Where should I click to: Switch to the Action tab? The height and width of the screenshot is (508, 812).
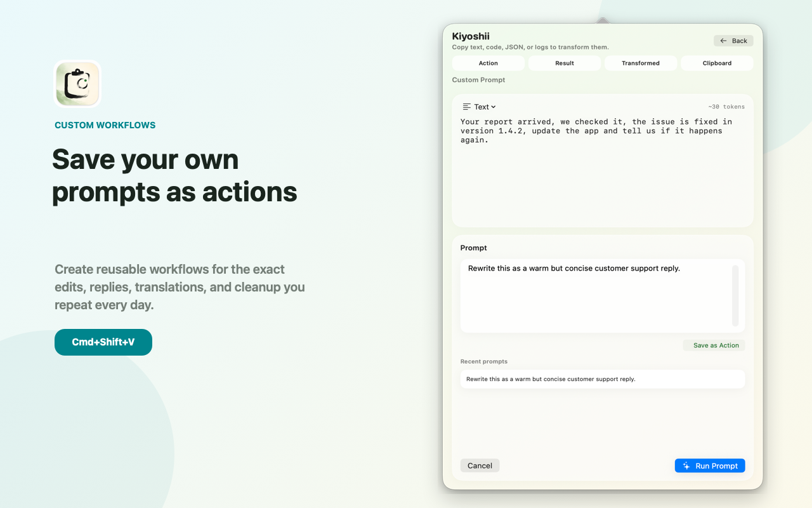[488, 63]
